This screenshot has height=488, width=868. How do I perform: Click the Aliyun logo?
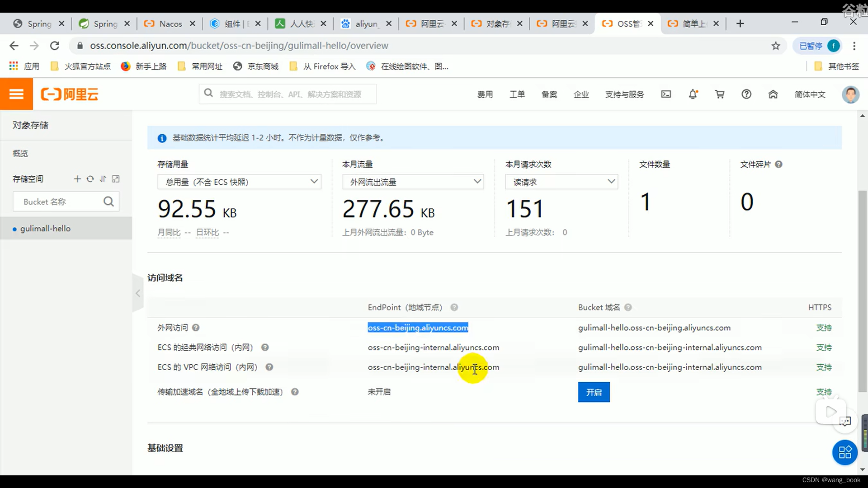(x=70, y=94)
